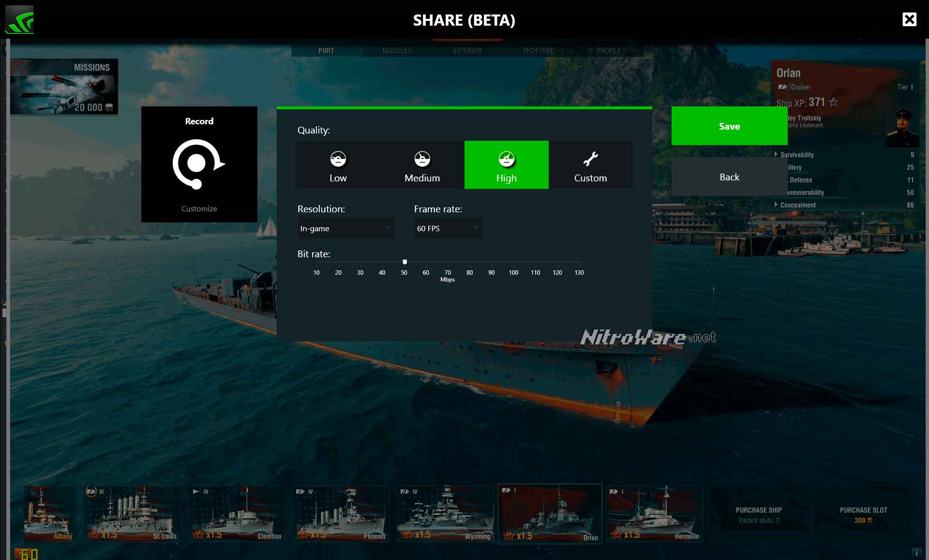Click the x1.5 star bonus on Orlan card
Viewport: 929px width, 560px height.
tap(518, 536)
